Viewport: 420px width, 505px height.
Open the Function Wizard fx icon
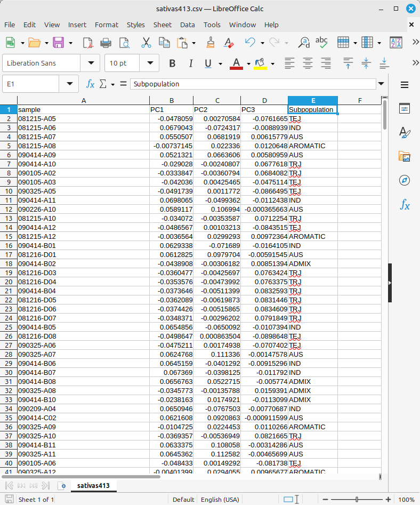(x=91, y=84)
